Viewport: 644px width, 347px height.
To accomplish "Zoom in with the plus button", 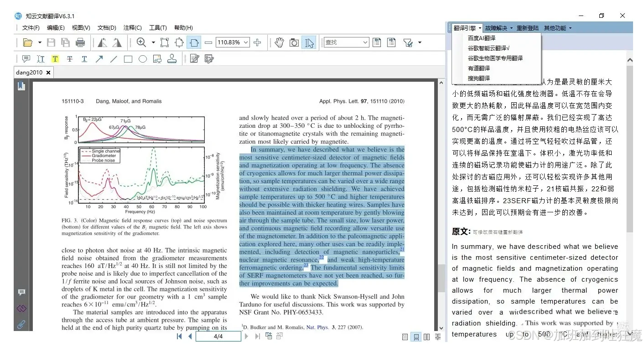I will coord(257,42).
